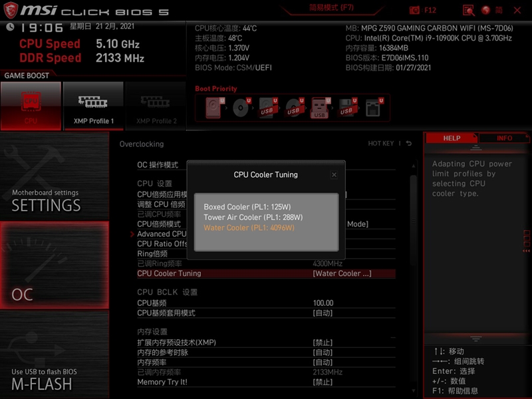Toggle XMP Profile 1
This screenshot has width=532, height=399.
coord(93,106)
